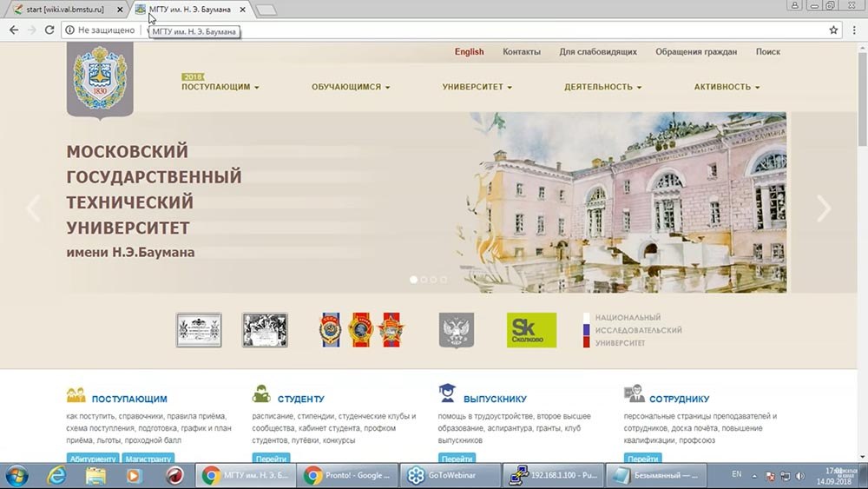Switch to the Pronto! - Google Chrome taskbar window
The image size is (868, 489).
click(346, 476)
